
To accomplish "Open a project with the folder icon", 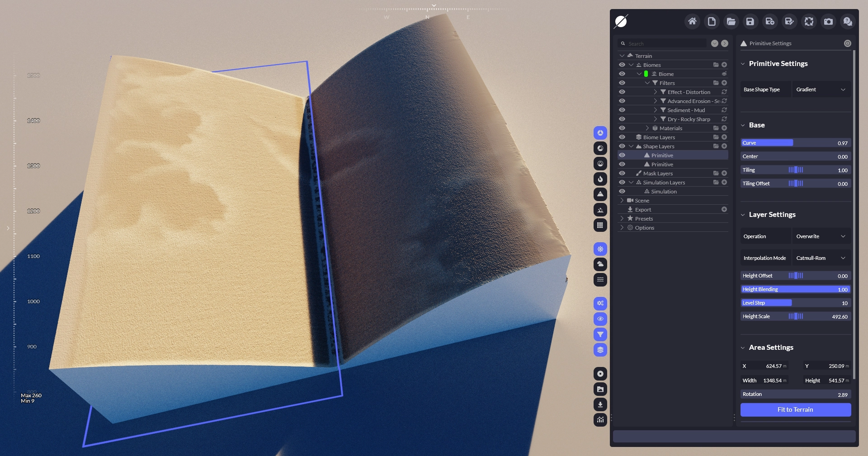I will tap(731, 22).
